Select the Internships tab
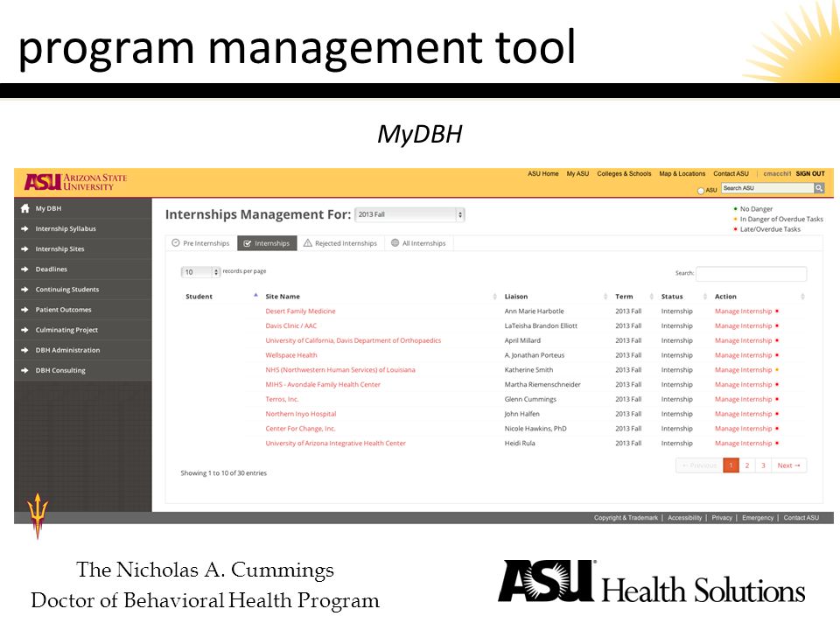 (x=267, y=243)
